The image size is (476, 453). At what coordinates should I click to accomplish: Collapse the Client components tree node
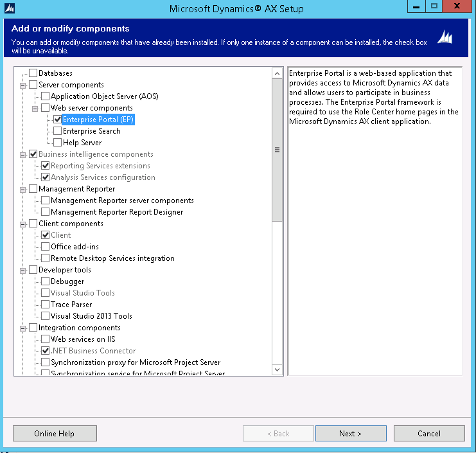(x=22, y=224)
